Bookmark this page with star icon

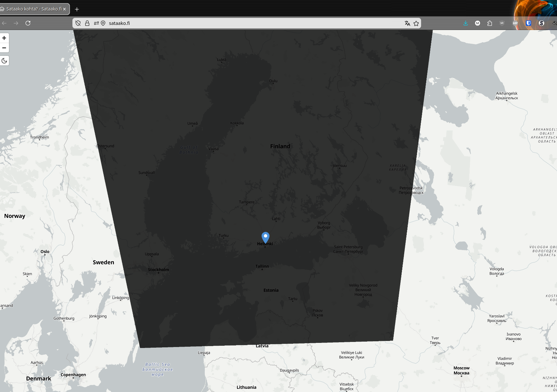[x=416, y=23]
